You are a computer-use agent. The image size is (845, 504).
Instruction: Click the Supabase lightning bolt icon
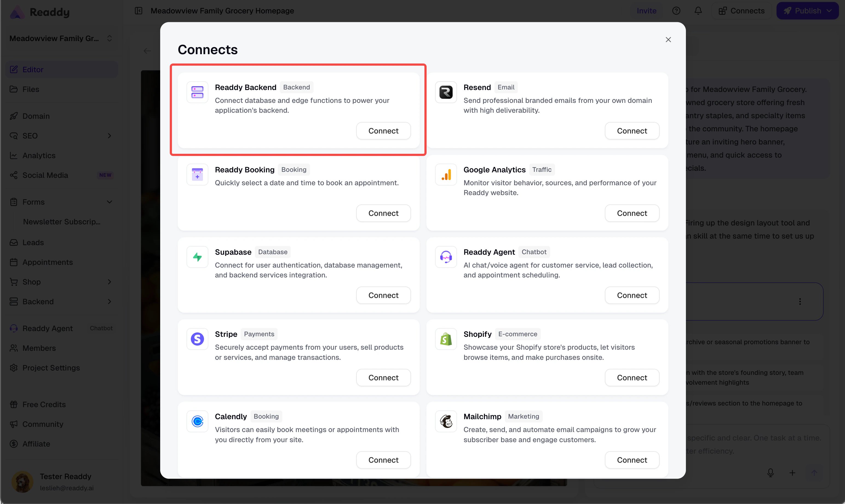pyautogui.click(x=197, y=257)
